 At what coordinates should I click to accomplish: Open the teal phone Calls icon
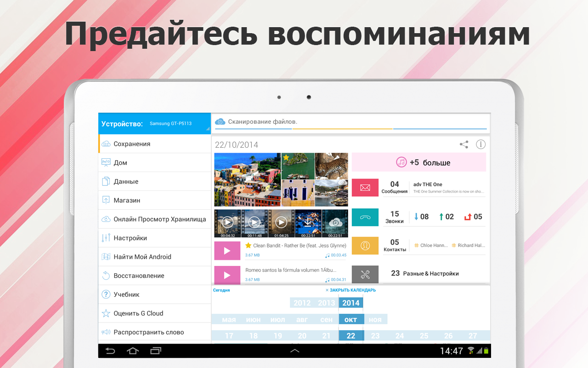tap(365, 217)
